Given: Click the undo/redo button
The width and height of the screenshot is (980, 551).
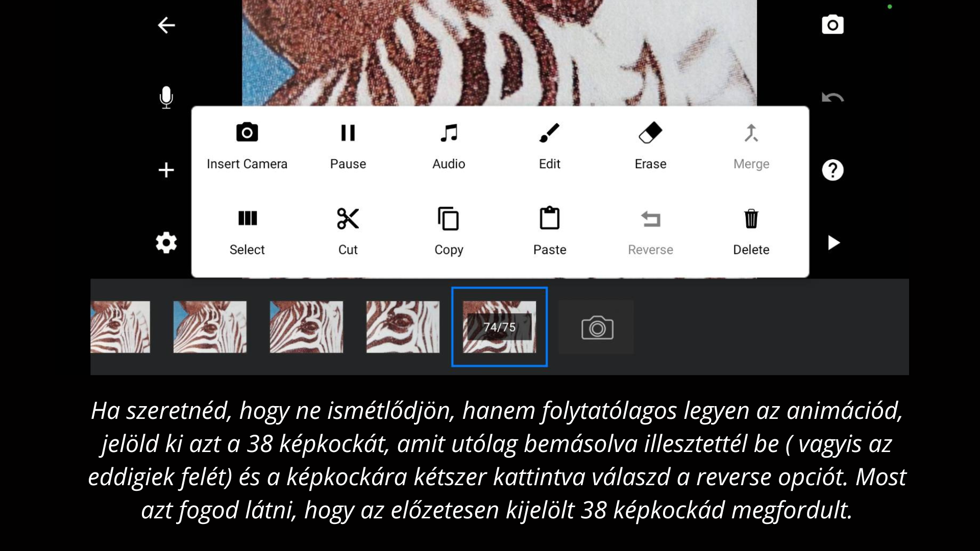Looking at the screenshot, I should click(834, 97).
